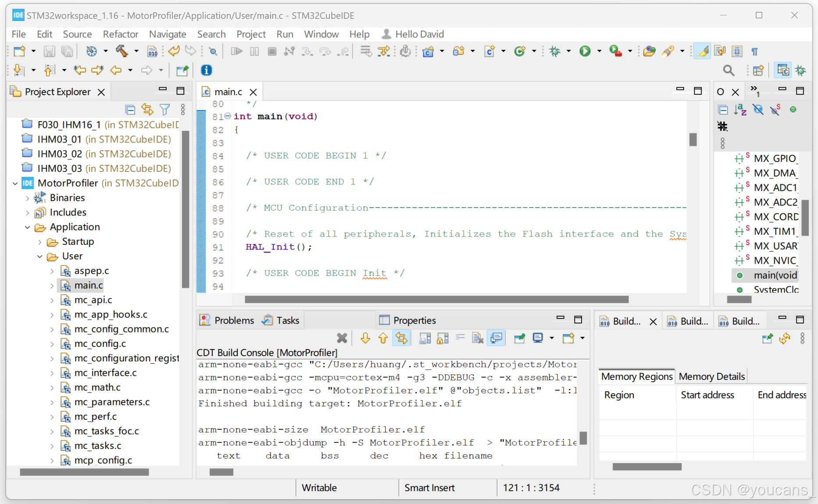Click the Back navigation arrow icon
This screenshot has height=504, width=818.
116,70
